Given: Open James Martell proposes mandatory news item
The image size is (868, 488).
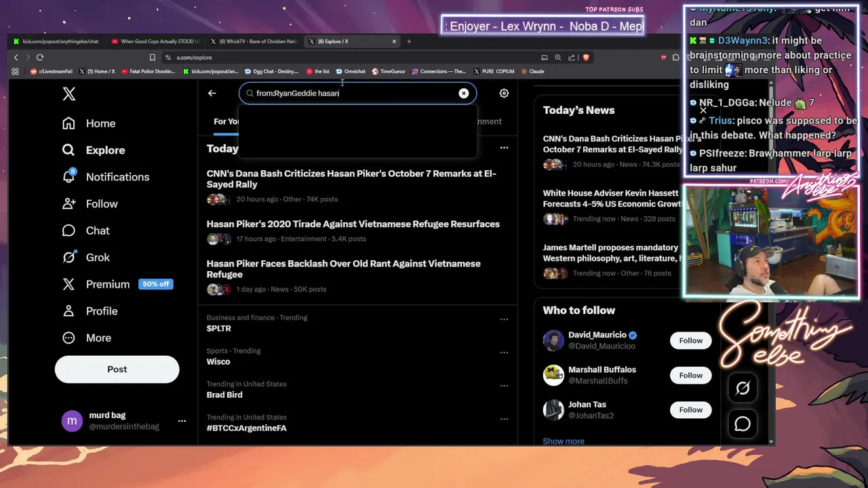Looking at the screenshot, I should point(612,253).
